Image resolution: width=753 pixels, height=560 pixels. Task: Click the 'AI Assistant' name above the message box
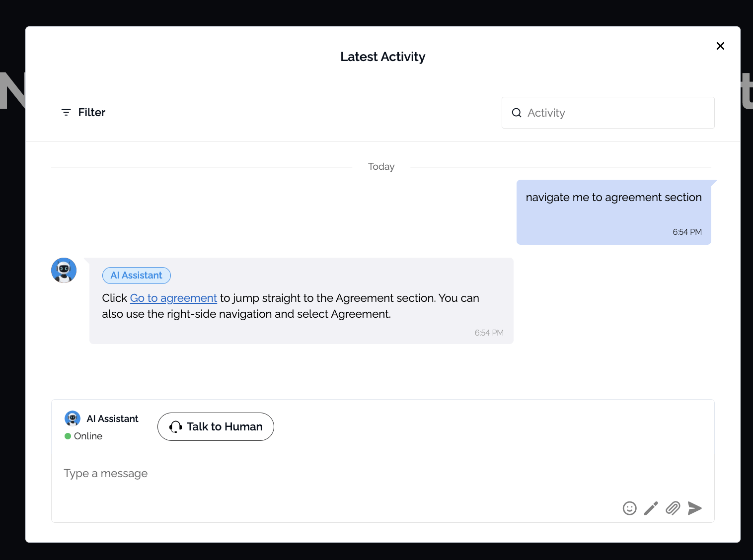tap(113, 419)
